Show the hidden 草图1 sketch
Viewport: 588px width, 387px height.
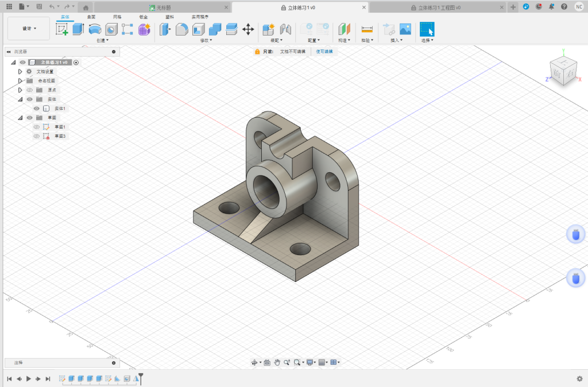[x=37, y=127]
